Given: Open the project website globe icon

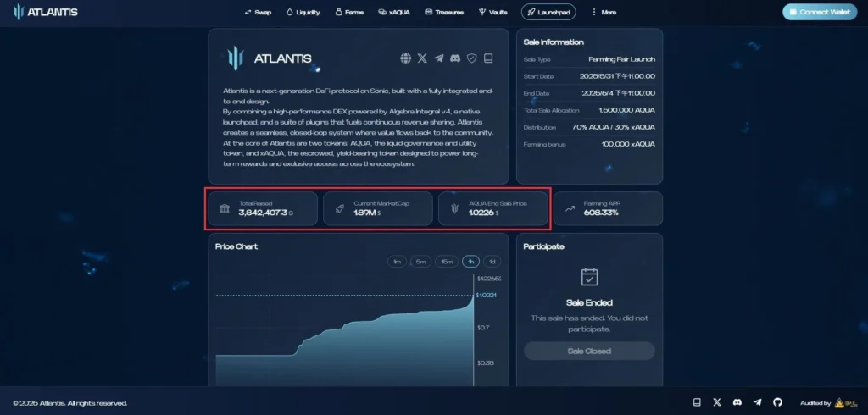Looking at the screenshot, I should point(406,58).
